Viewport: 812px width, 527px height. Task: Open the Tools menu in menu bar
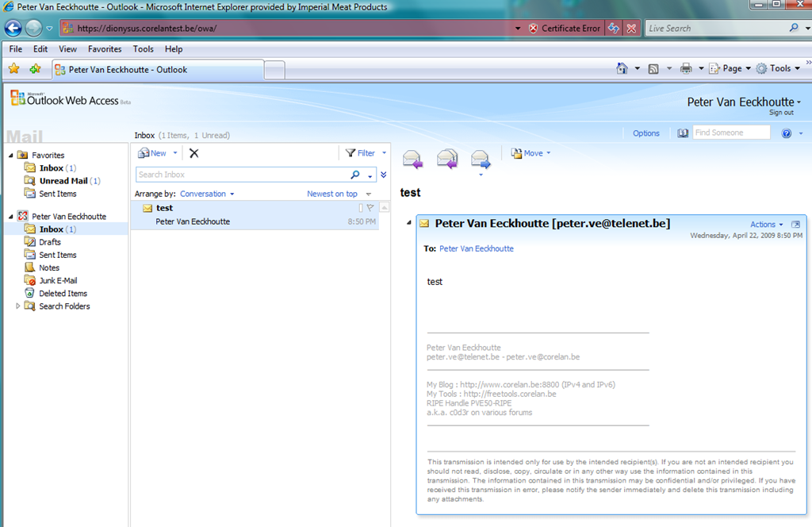144,49
